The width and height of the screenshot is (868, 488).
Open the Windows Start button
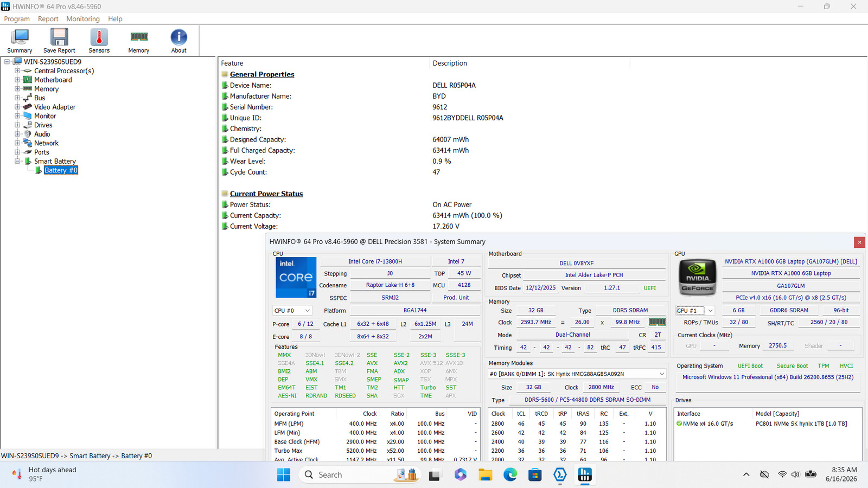pyautogui.click(x=284, y=475)
